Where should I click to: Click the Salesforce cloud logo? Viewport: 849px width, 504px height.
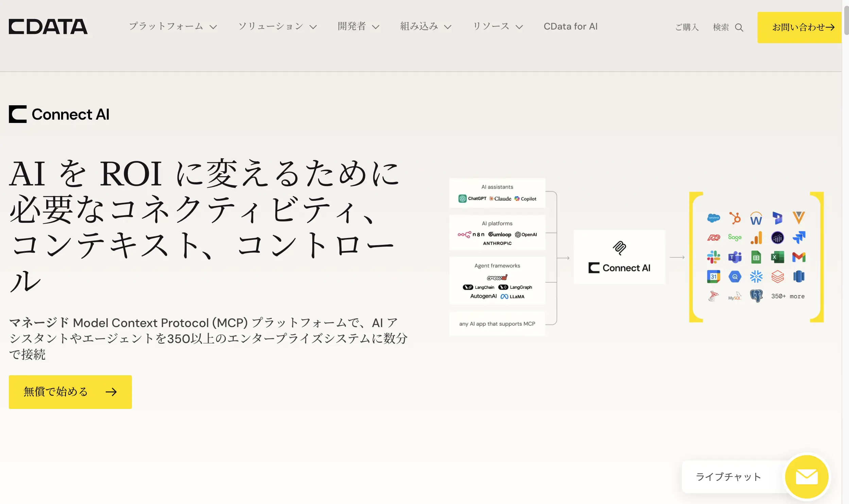point(713,218)
